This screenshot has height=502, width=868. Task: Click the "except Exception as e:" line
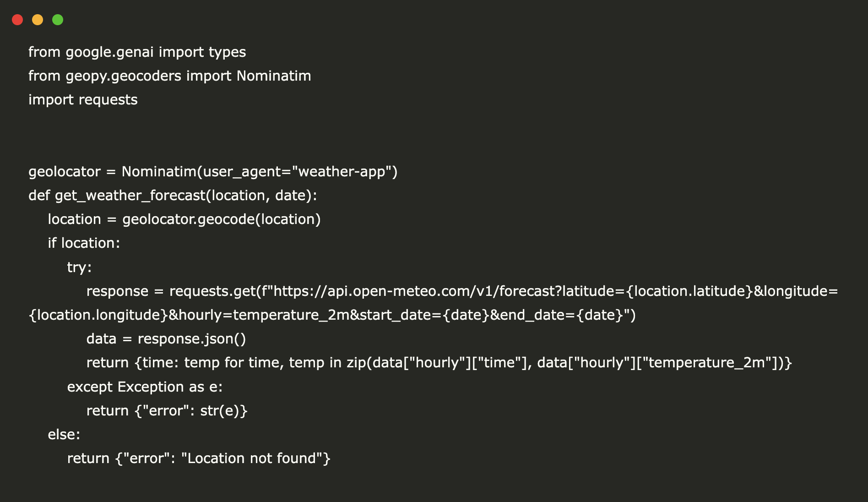click(145, 387)
